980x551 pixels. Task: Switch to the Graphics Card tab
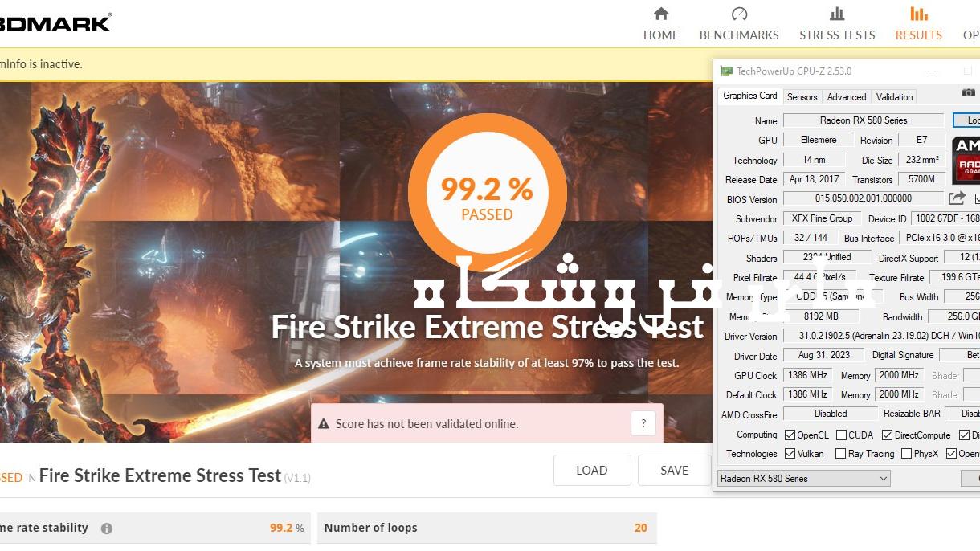pos(750,96)
